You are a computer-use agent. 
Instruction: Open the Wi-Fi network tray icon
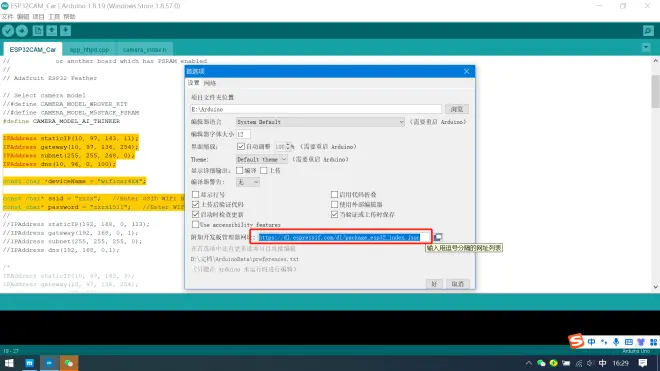point(579,363)
